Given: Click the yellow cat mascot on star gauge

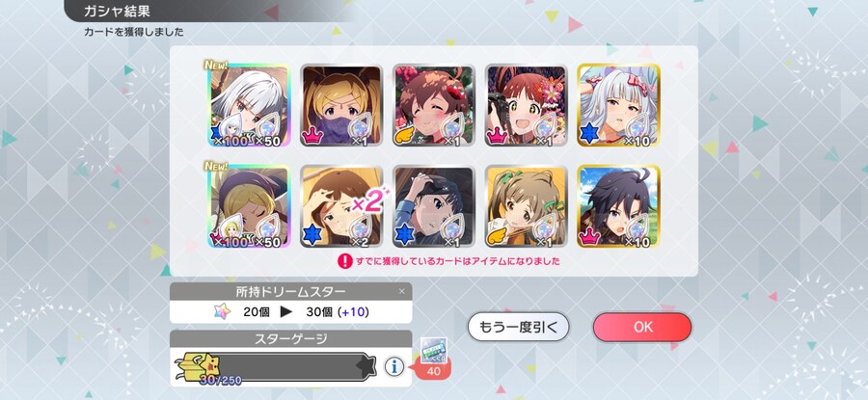Looking at the screenshot, I should pos(198,365).
